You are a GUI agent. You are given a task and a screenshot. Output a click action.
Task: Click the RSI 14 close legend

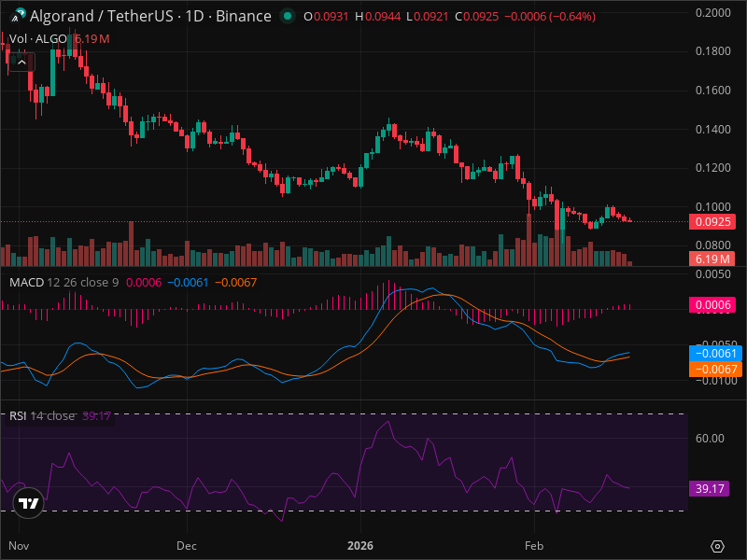[x=42, y=415]
